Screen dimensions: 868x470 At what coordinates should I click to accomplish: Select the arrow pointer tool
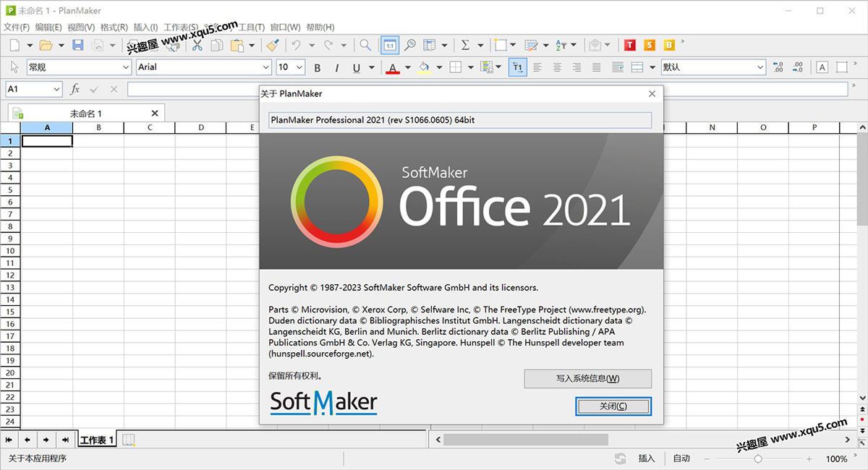(x=14, y=67)
